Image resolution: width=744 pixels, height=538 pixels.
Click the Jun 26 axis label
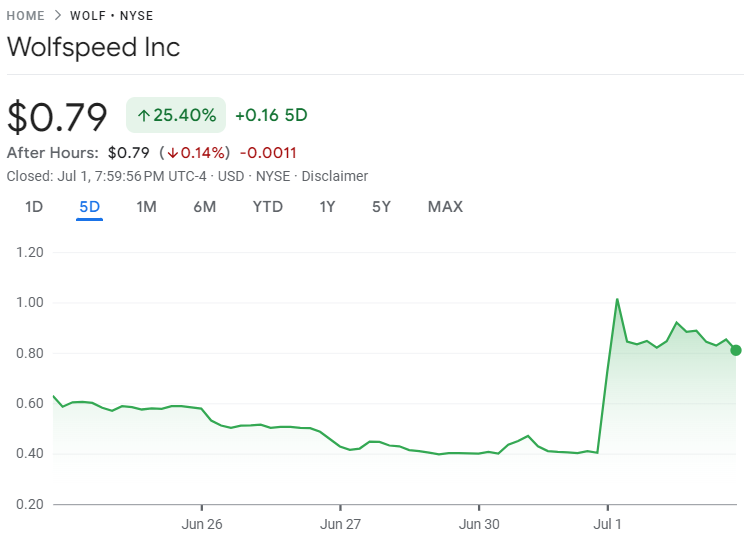point(202,524)
